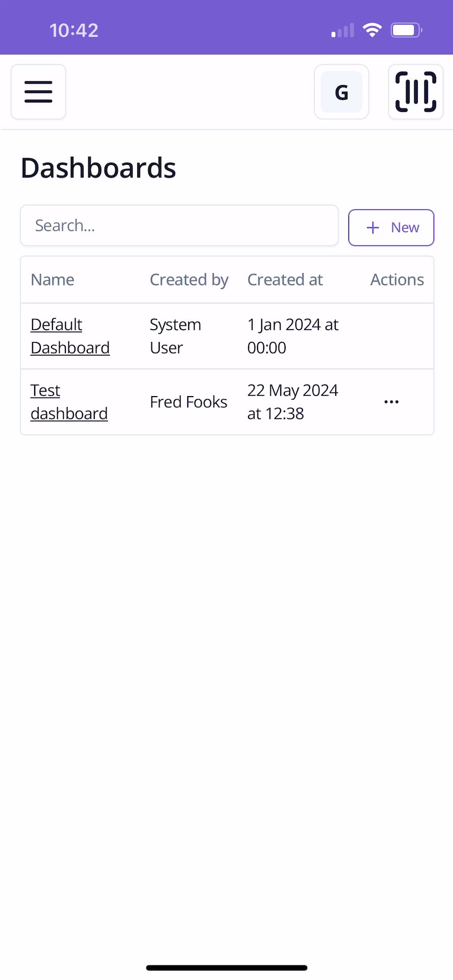Open the barcode scanner
The width and height of the screenshot is (453, 980).
tap(416, 92)
